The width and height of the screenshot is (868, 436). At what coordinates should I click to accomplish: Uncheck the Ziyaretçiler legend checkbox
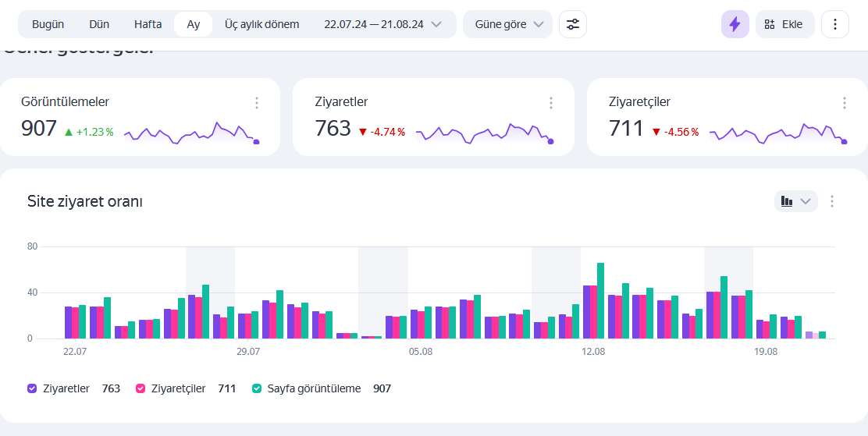tap(141, 388)
